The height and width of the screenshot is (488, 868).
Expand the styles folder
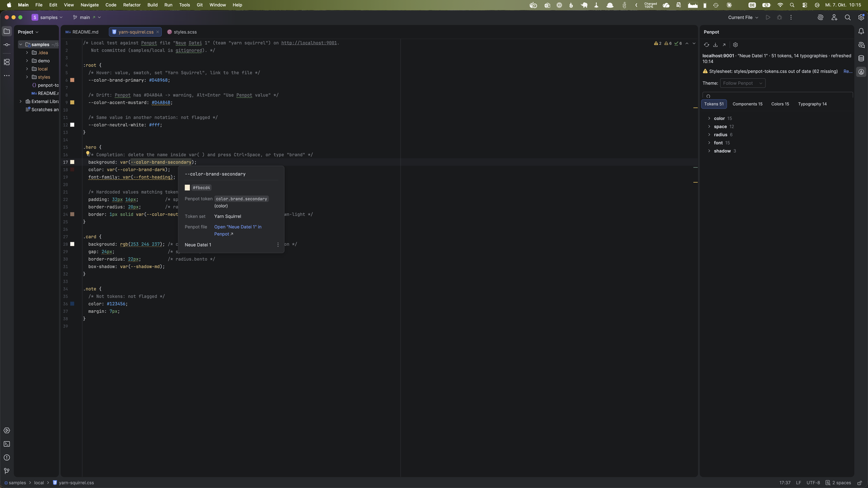[27, 77]
